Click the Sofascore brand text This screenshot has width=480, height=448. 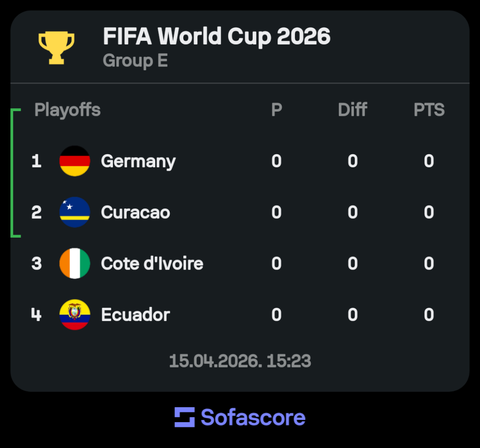253,417
